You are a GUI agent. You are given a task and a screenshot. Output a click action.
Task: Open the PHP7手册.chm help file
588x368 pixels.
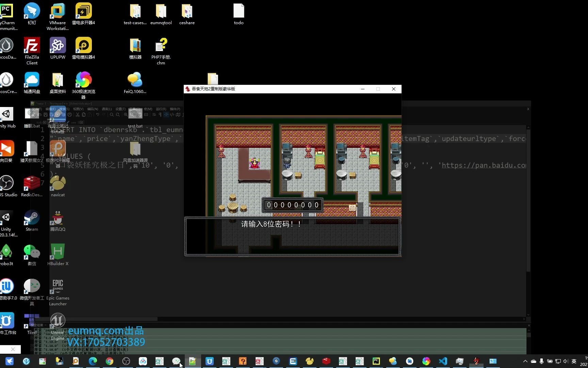point(161,51)
